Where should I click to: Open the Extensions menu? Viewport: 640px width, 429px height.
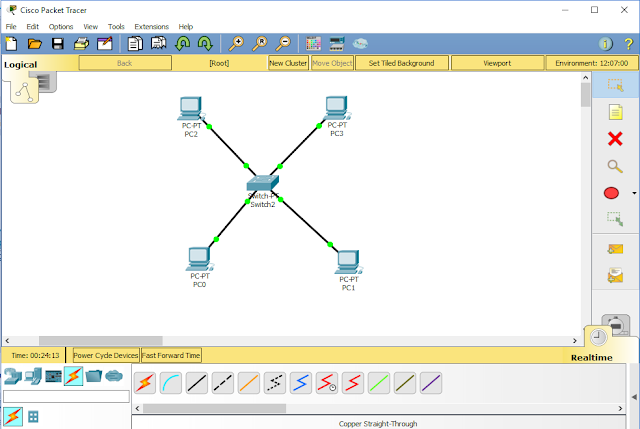151,27
